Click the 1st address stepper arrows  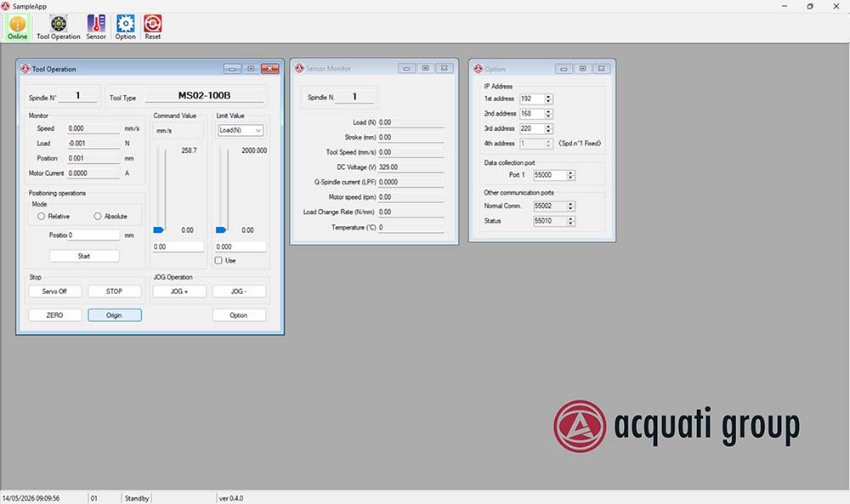(x=548, y=99)
